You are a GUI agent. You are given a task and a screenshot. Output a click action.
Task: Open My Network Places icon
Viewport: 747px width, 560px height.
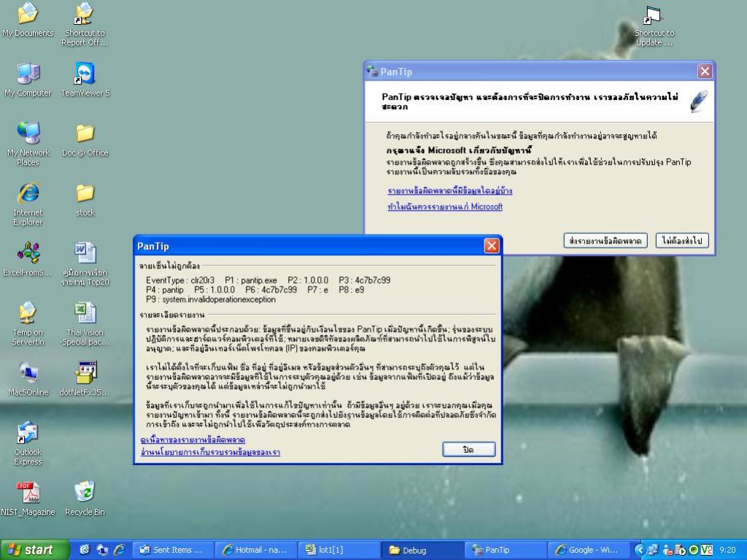pyautogui.click(x=28, y=144)
